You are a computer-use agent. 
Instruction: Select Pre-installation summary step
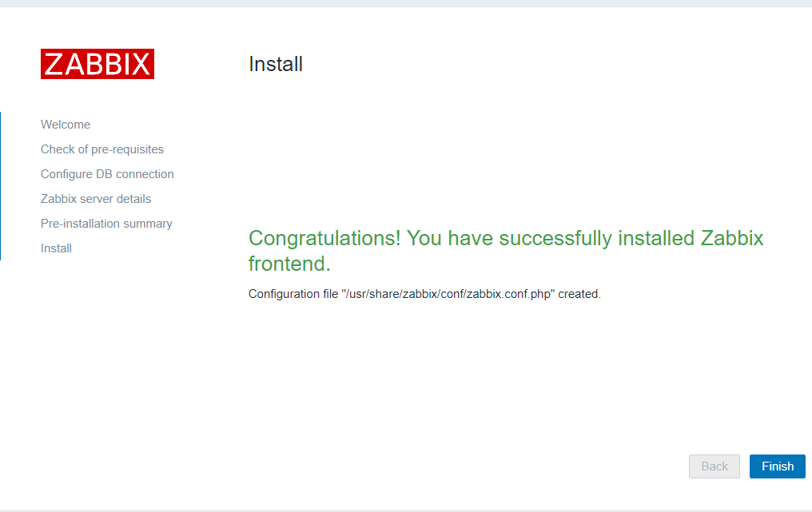pyautogui.click(x=106, y=224)
